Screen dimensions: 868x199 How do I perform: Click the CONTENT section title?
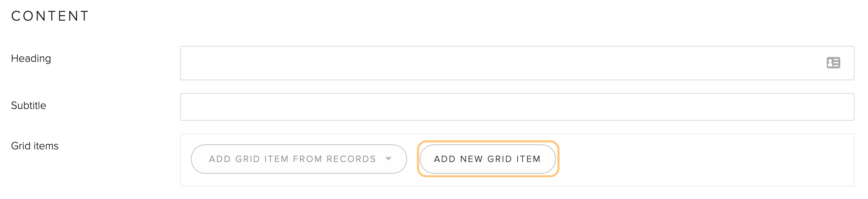[50, 16]
